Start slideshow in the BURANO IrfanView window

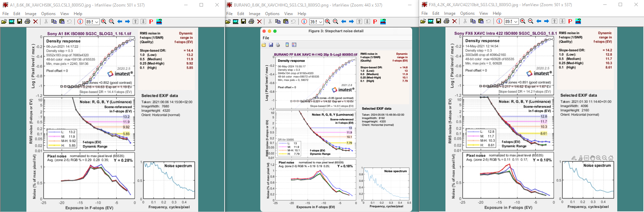(x=236, y=22)
